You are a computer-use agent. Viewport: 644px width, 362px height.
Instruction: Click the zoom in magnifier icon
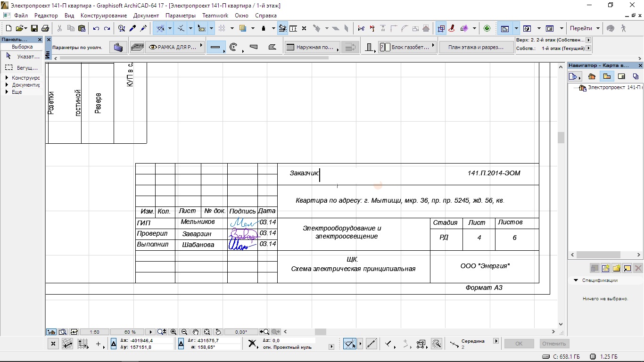[173, 332]
